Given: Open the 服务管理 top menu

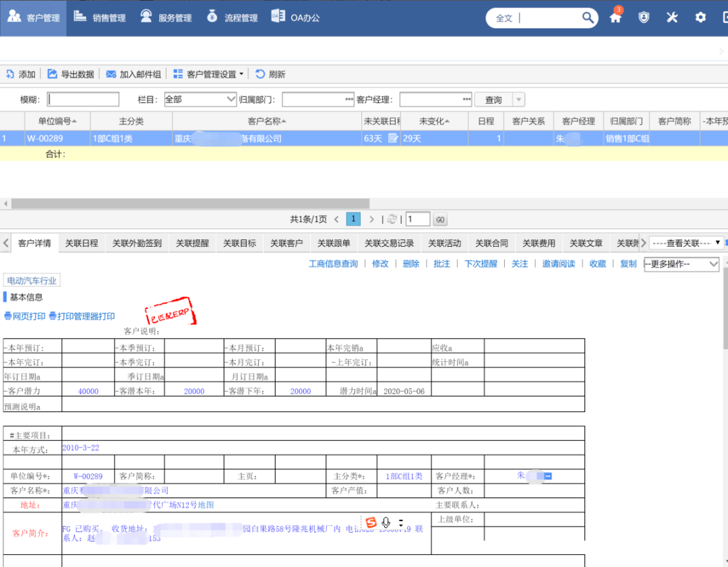Looking at the screenshot, I should click(166, 18).
